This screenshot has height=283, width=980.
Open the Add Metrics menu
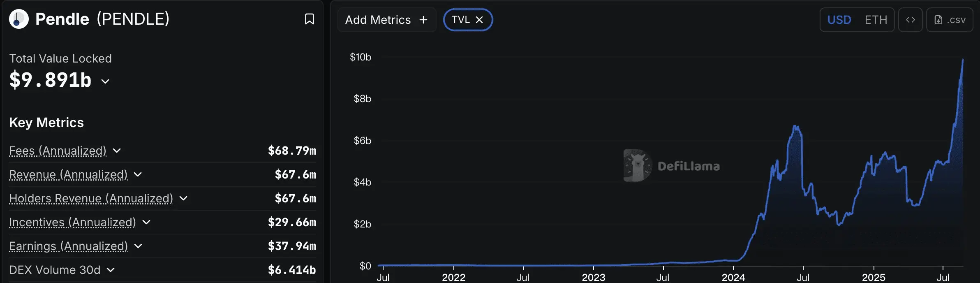(386, 20)
